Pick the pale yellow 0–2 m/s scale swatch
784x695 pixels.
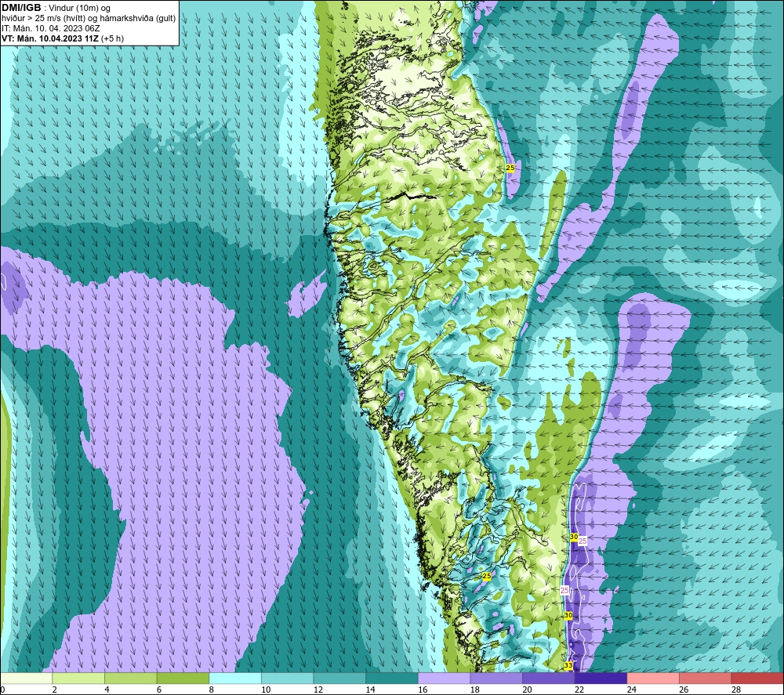tap(26, 678)
